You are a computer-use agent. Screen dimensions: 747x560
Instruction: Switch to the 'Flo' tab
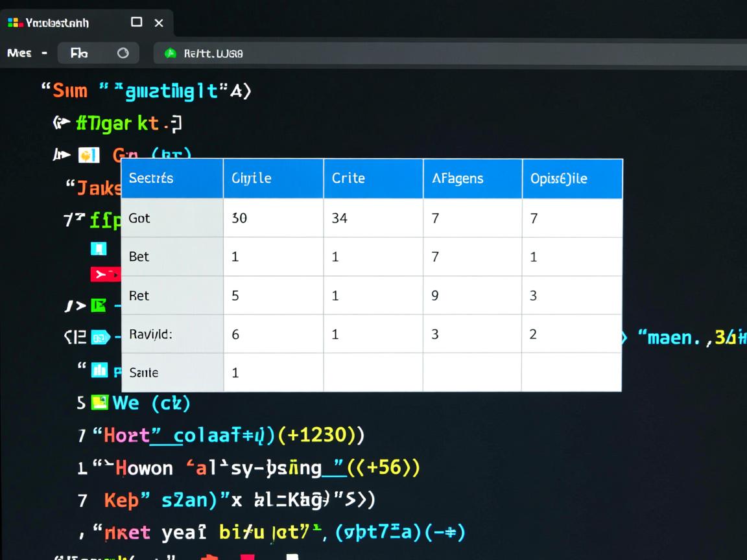[x=79, y=53]
